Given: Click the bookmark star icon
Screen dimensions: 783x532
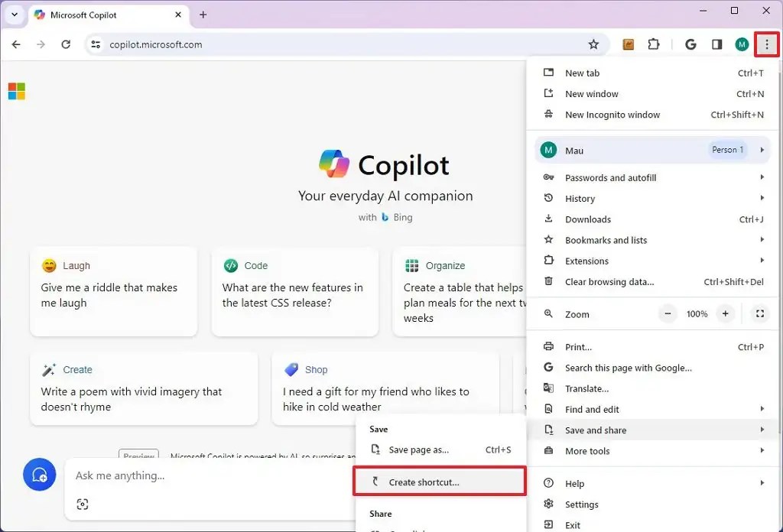Looking at the screenshot, I should tap(594, 44).
